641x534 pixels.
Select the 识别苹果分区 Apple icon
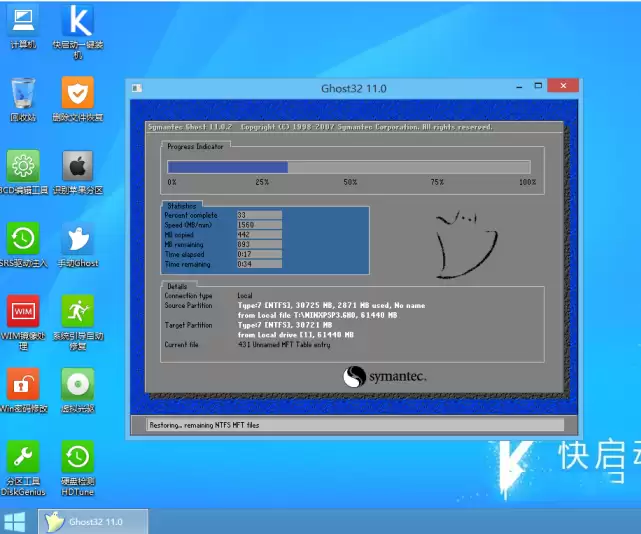(78, 172)
